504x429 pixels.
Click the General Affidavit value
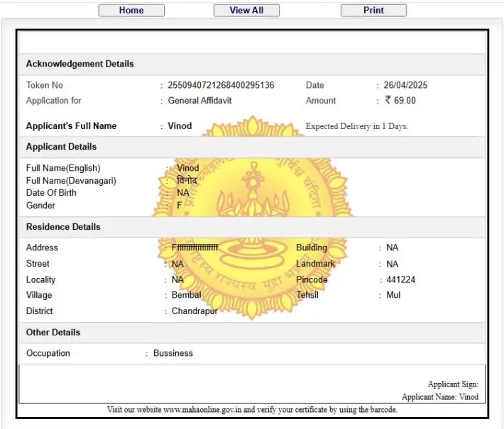pyautogui.click(x=199, y=101)
